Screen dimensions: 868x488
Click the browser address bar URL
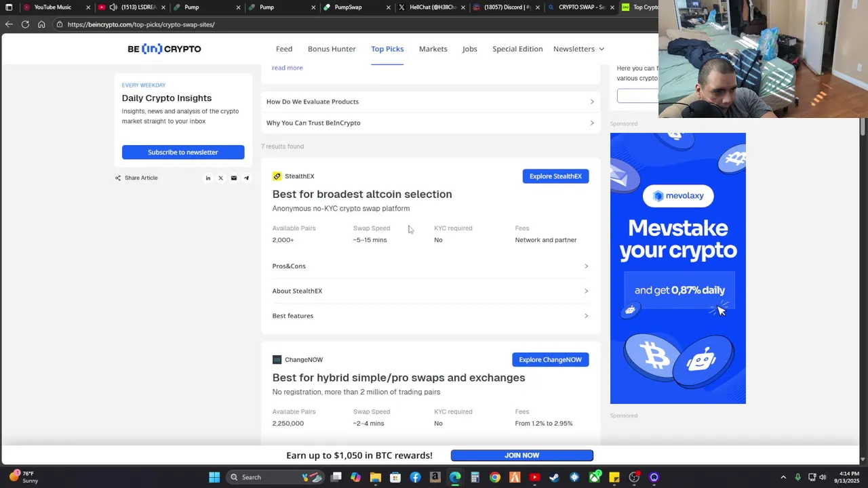[141, 24]
